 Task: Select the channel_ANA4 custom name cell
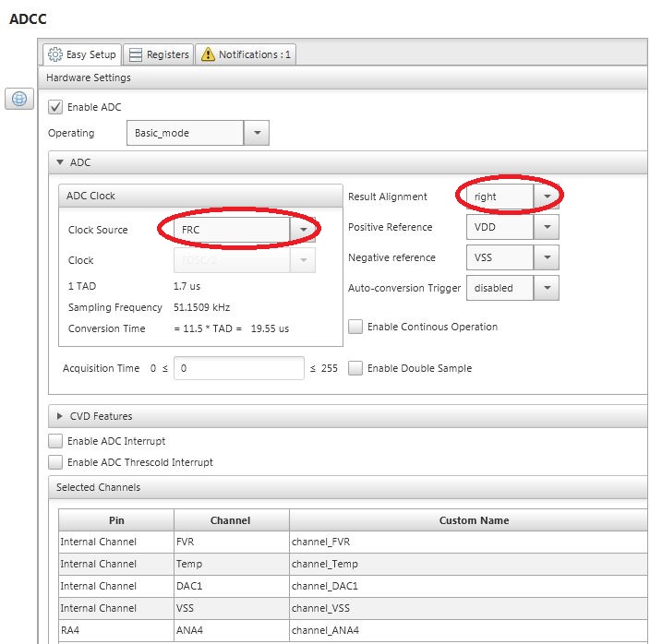tap(468, 631)
